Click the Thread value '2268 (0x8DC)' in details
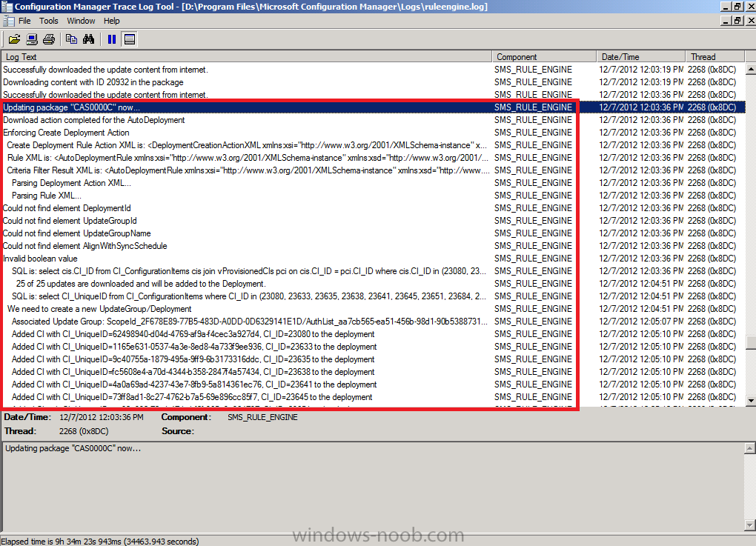 point(84,431)
